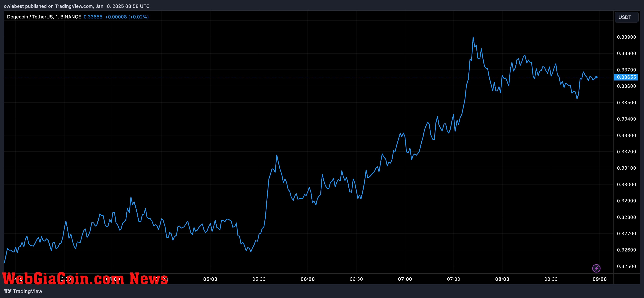Click the 0.33655 last price in the header
Screen dimensions: 644x298
(x=93, y=17)
